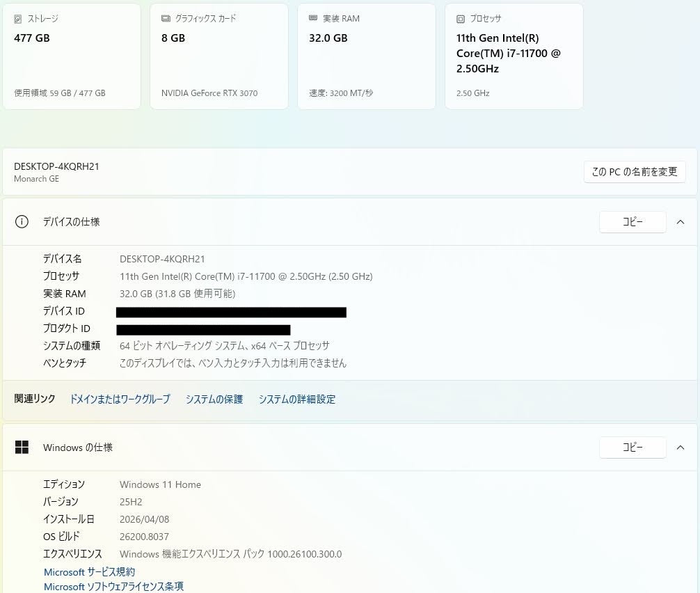Click the デバイスの仕様 header text

[x=72, y=222]
